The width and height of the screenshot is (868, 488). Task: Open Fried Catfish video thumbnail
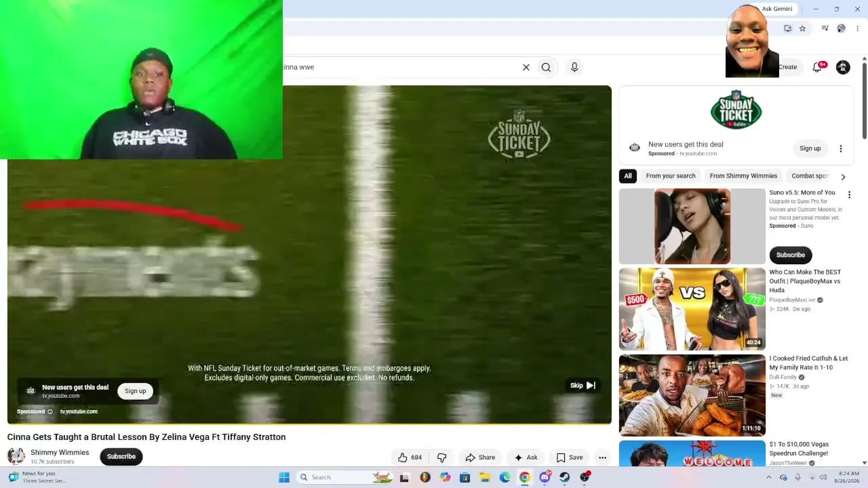coord(692,395)
